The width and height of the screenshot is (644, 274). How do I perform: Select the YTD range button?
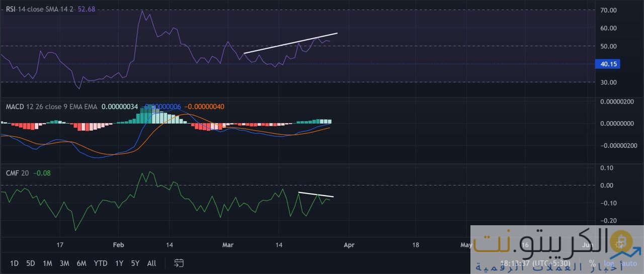pyautogui.click(x=100, y=263)
